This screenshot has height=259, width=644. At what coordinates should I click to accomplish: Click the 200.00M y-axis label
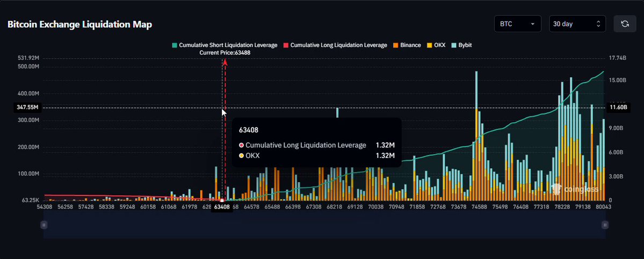click(28, 147)
